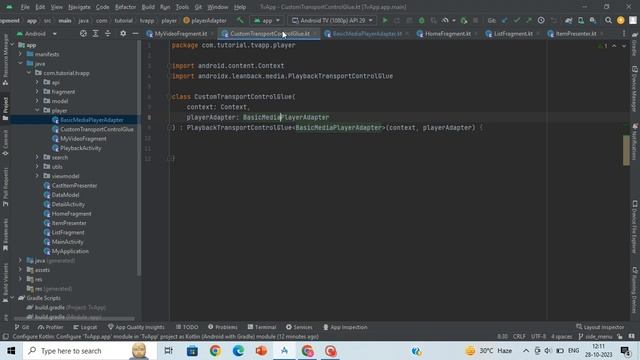Open App Quality Insights panel
This screenshot has height=360, width=640.
pos(136,327)
